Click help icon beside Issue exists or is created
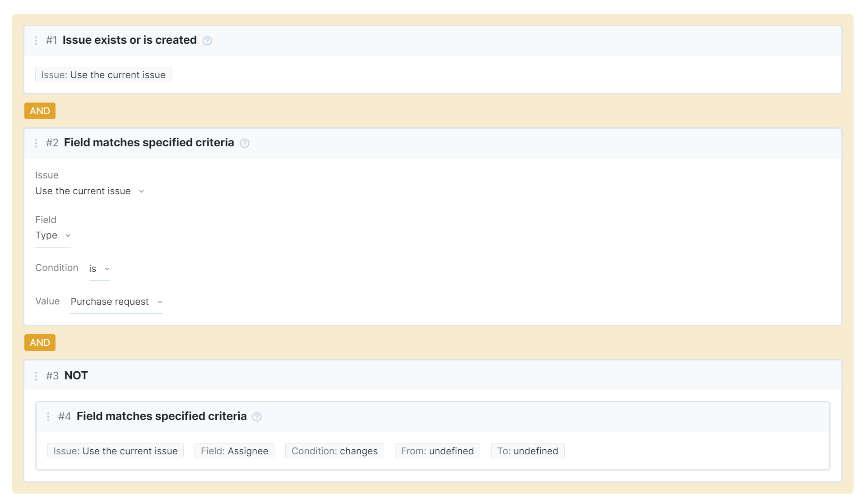868x504 pixels. [x=207, y=41]
